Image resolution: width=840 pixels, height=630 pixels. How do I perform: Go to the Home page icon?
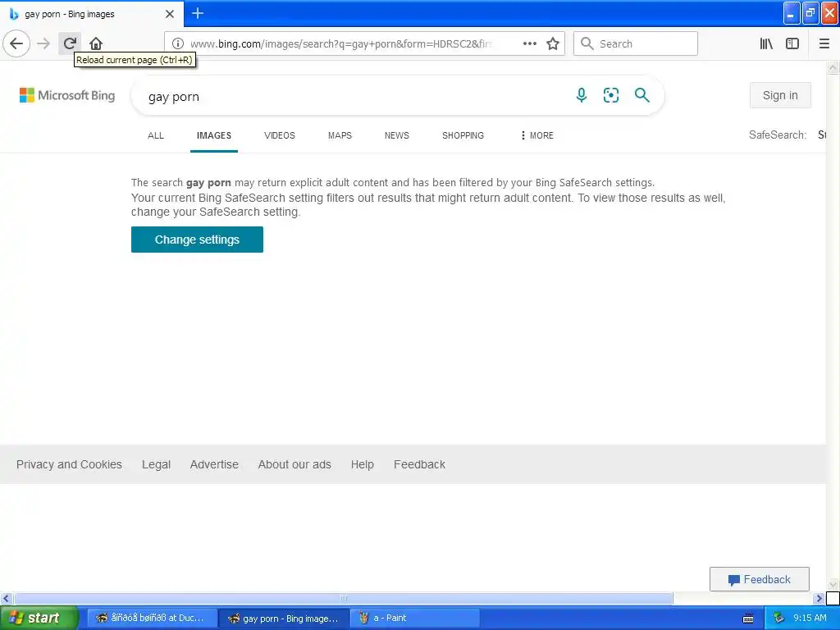(96, 43)
